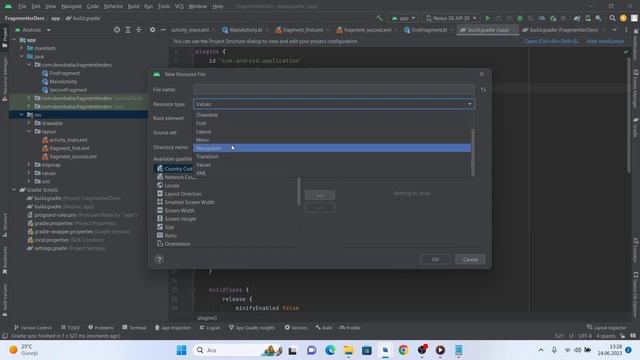Click the Hide notification link

point(605,41)
